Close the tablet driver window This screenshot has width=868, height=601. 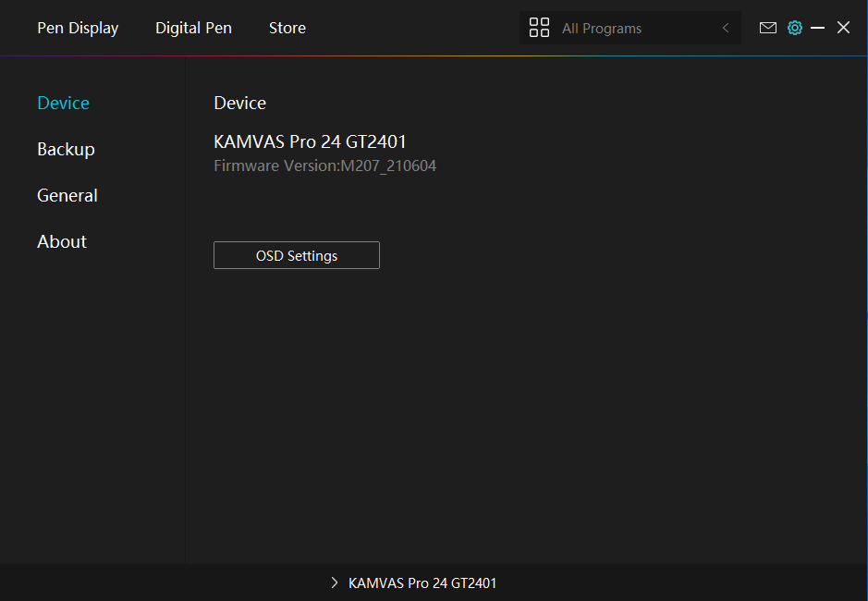point(843,28)
